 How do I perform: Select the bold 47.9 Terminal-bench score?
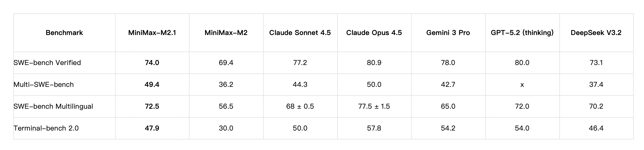click(152, 128)
